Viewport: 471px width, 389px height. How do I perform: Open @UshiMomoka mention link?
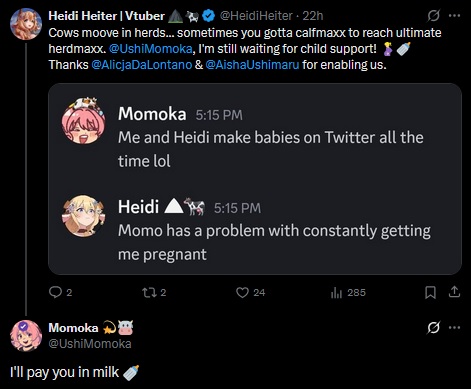151,49
